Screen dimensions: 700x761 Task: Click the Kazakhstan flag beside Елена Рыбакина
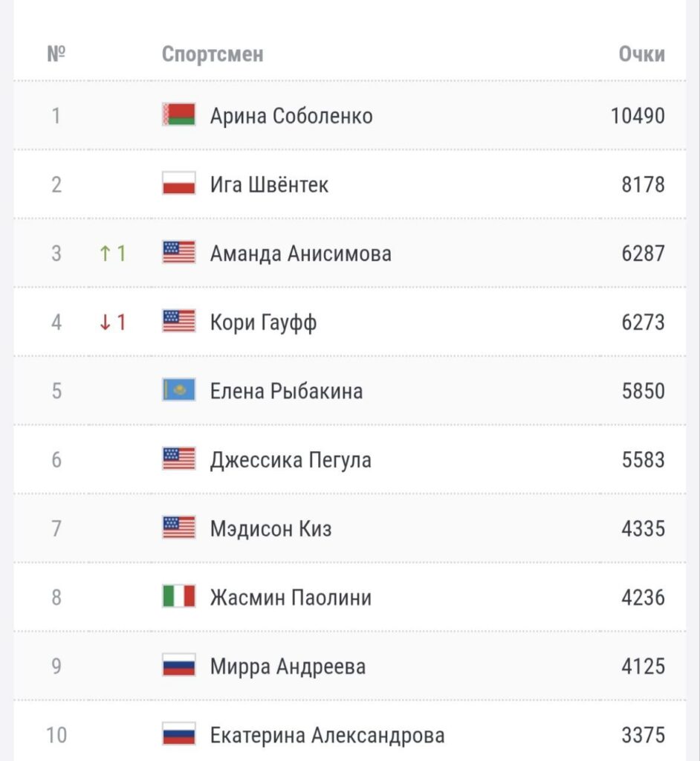178,391
